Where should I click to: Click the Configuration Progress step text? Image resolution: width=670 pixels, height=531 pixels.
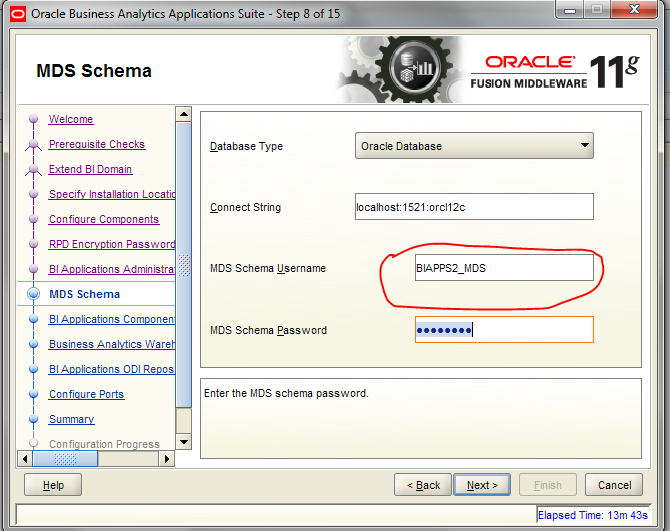tap(104, 444)
